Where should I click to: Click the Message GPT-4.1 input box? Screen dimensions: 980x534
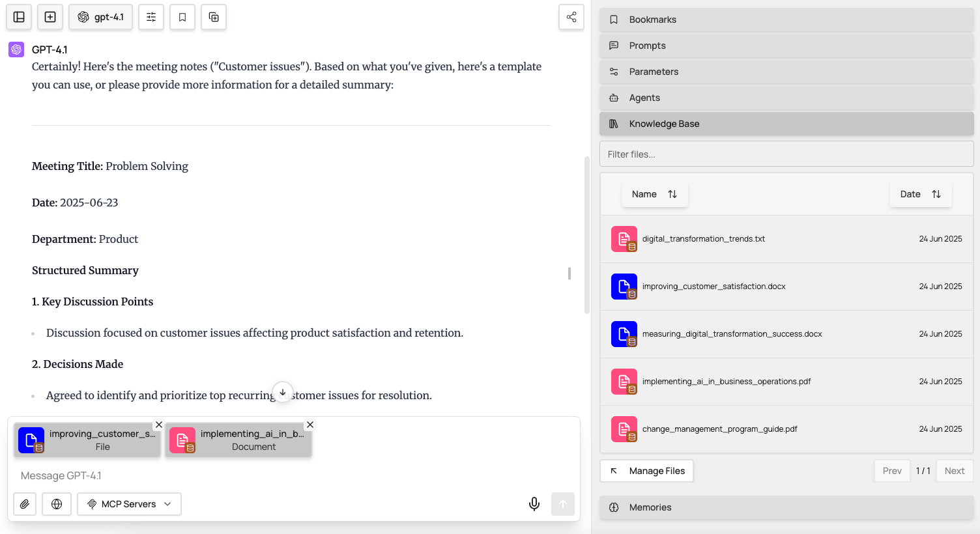coord(293,475)
